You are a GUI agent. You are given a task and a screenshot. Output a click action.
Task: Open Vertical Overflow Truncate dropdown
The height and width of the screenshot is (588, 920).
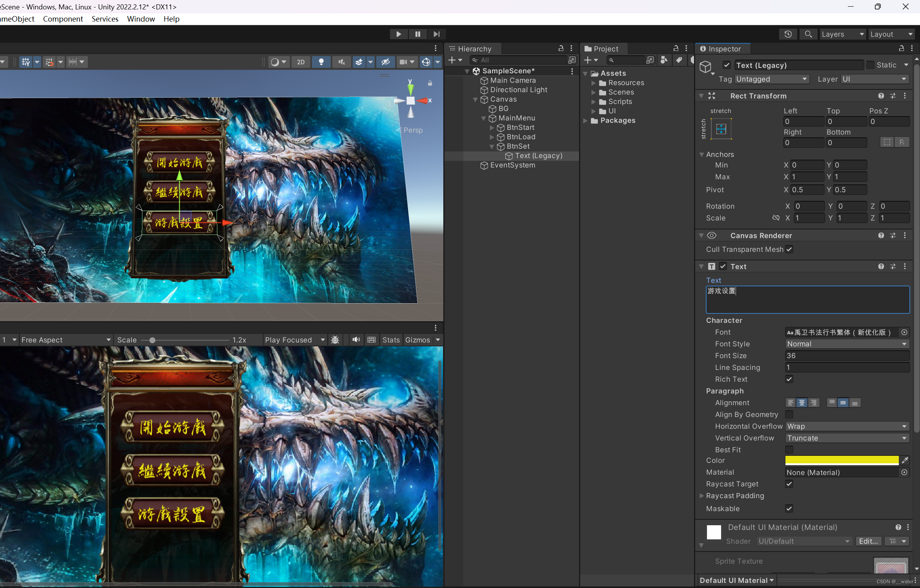(x=847, y=438)
